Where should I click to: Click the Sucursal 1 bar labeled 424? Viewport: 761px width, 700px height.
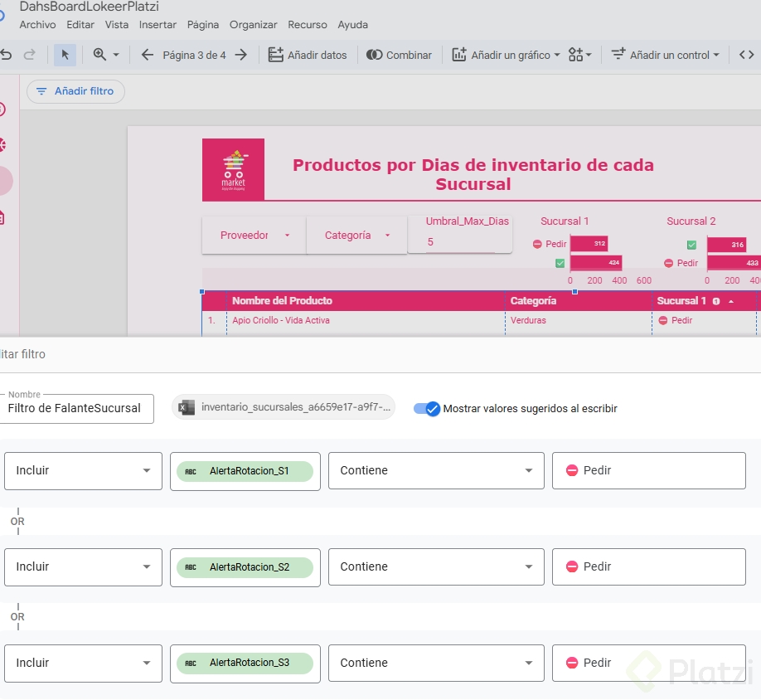(x=596, y=263)
